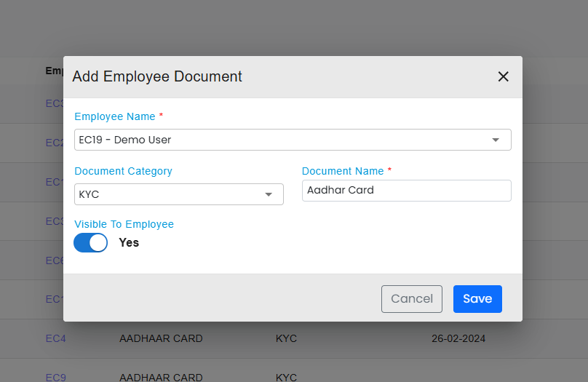Viewport: 588px width, 382px height.
Task: Click the Document Name field label
Action: (x=343, y=171)
